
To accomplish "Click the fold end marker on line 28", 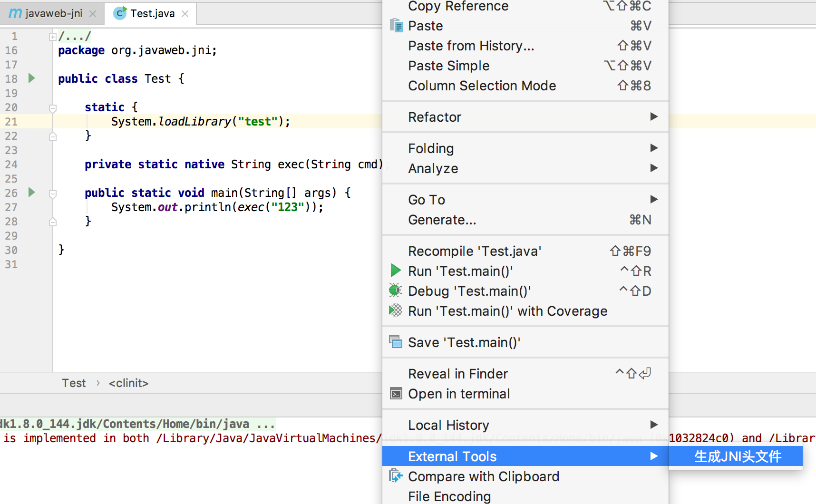I will [53, 222].
